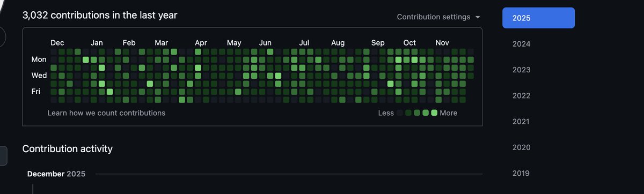644x194 pixels.
Task: Click the May month label
Action: click(x=234, y=43)
